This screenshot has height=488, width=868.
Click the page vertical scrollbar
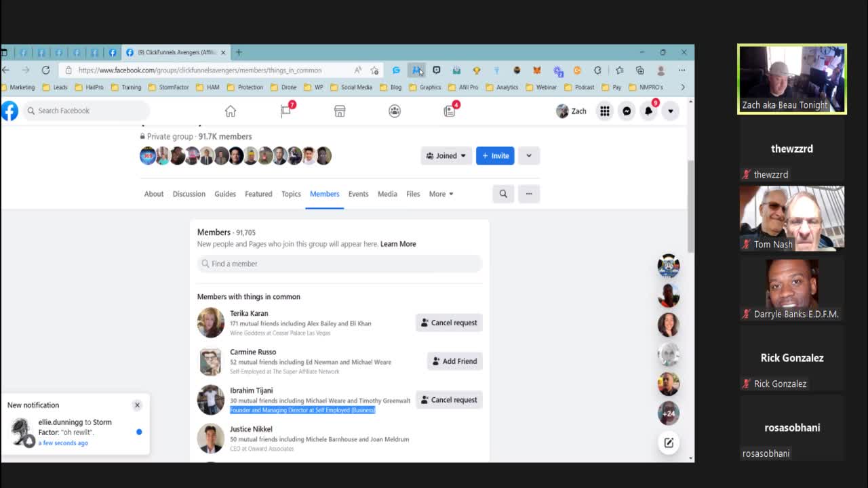[691, 207]
